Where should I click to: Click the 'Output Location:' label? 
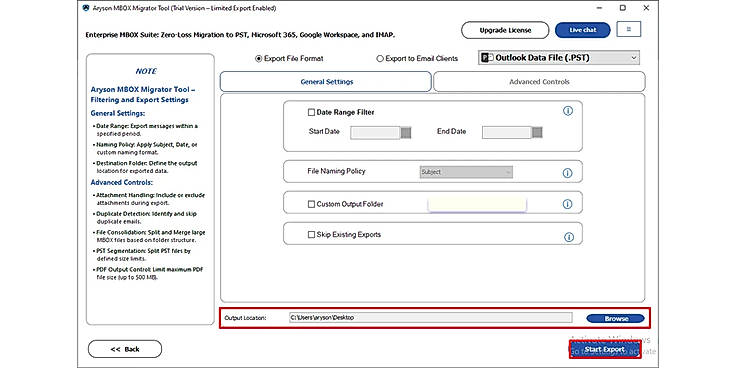tap(245, 318)
